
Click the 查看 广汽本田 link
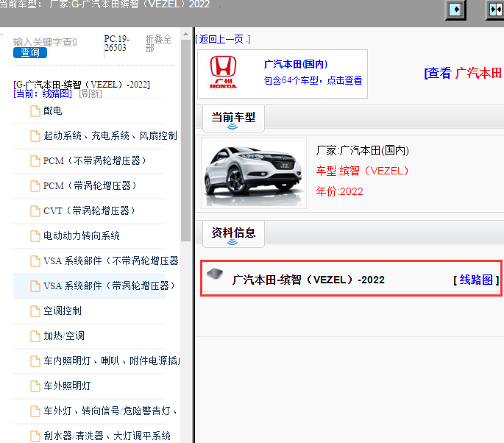463,74
